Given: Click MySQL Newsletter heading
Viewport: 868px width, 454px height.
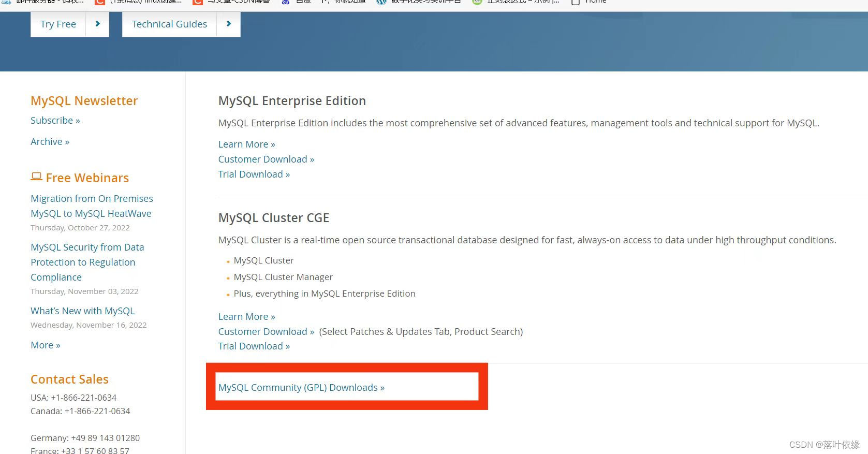Looking at the screenshot, I should [84, 101].
